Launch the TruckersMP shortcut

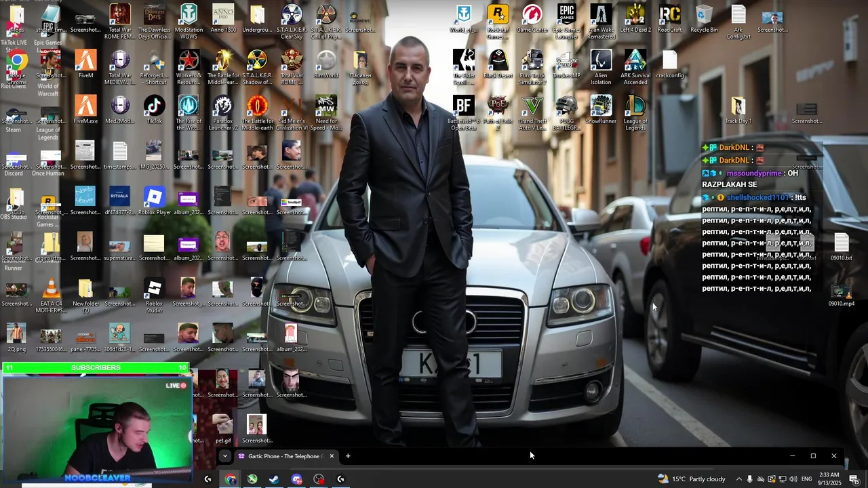click(x=567, y=64)
